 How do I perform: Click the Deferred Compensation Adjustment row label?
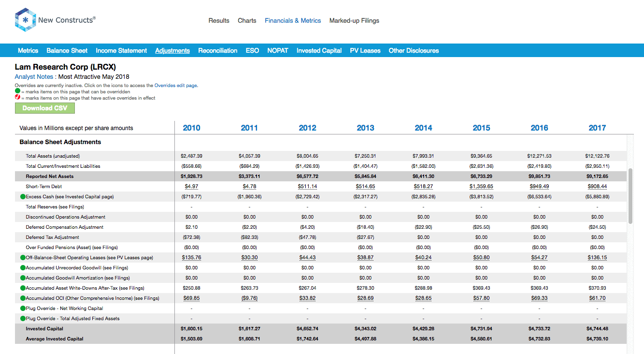pyautogui.click(x=64, y=227)
